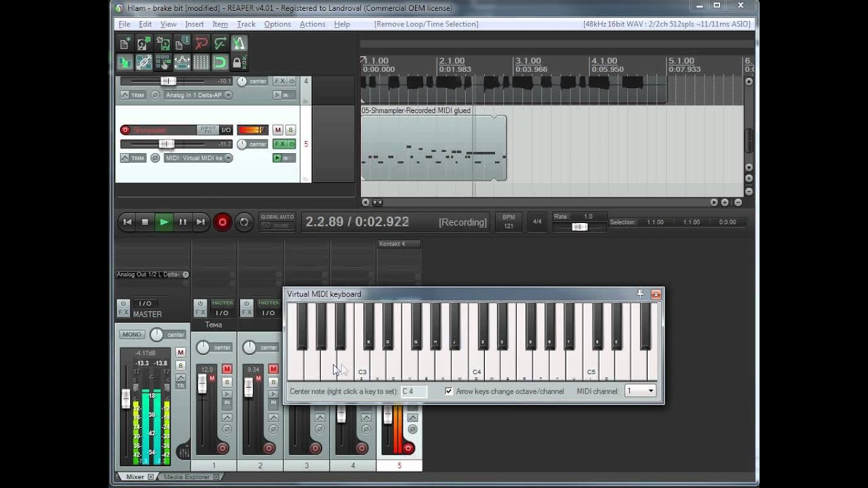Click the Center note input field

point(414,391)
